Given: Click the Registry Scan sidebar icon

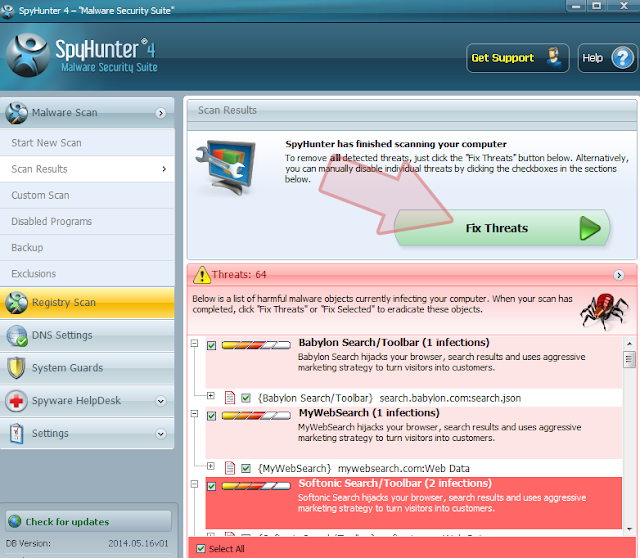Looking at the screenshot, I should (x=16, y=302).
